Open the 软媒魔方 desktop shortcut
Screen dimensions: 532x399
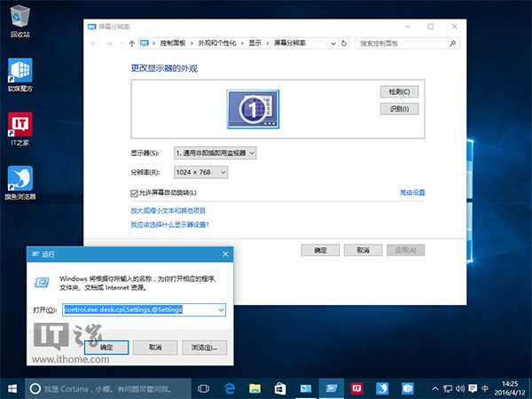20,75
